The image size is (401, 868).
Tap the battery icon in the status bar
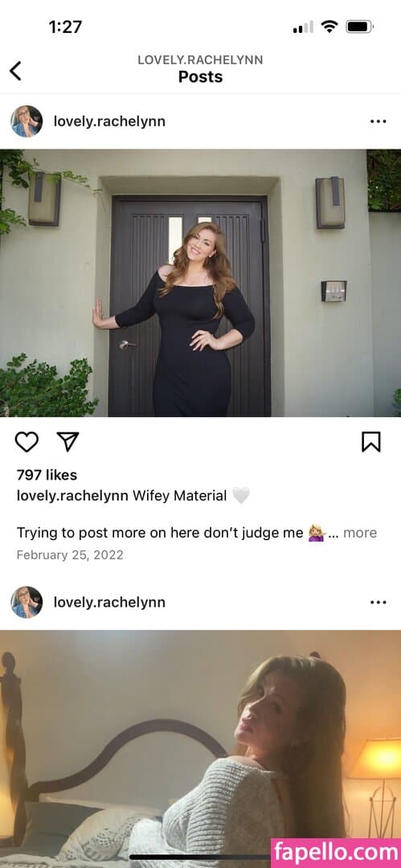tap(360, 27)
